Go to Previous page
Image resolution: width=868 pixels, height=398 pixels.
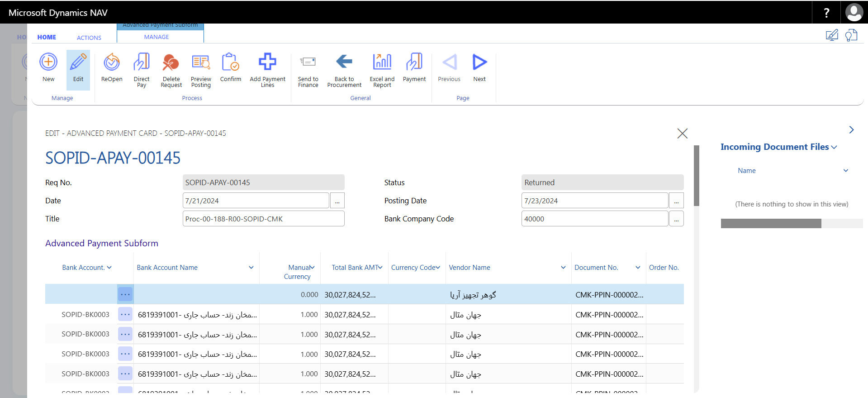coord(449,62)
